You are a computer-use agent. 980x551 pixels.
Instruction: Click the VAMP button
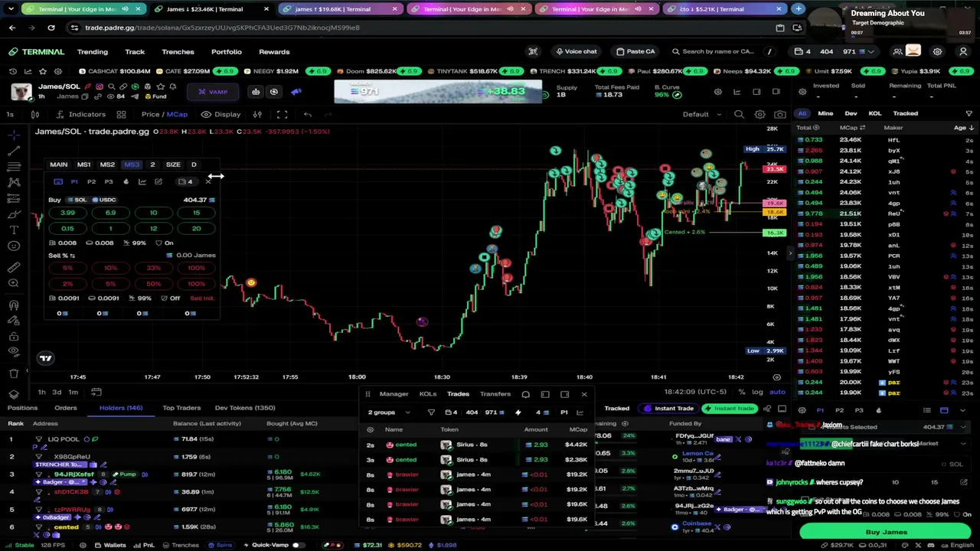point(213,92)
